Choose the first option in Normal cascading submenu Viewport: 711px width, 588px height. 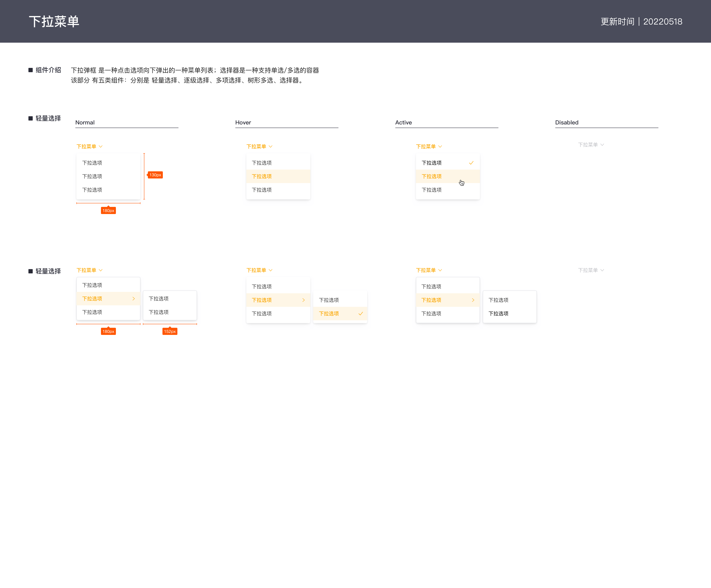pos(170,299)
